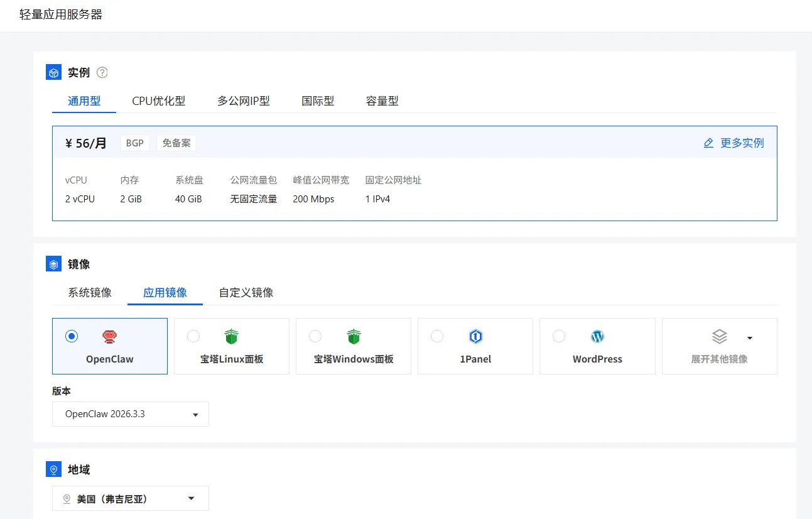This screenshot has height=519, width=812.
Task: Click the BGP tag
Action: click(x=135, y=143)
